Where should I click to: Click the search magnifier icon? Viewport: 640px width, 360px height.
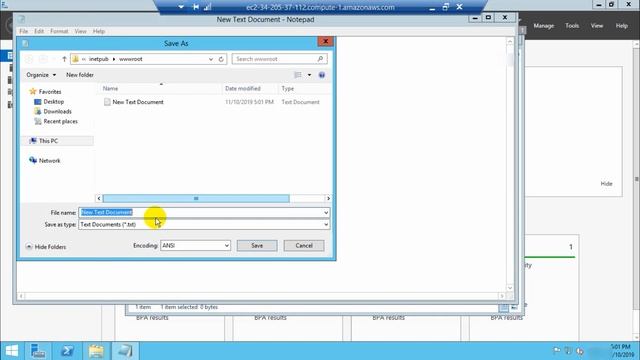coord(320,59)
